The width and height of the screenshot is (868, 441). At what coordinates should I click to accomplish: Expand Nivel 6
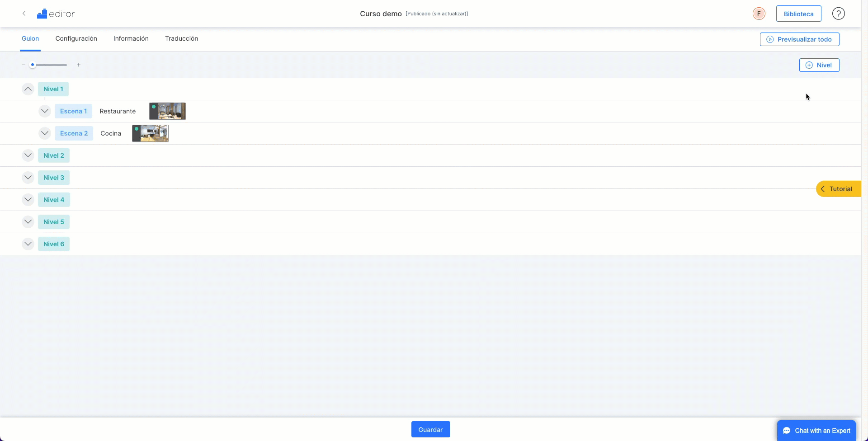coord(28,244)
